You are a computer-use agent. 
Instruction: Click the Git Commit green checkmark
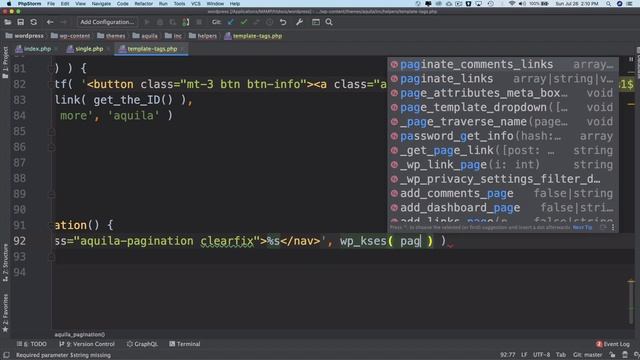(x=244, y=22)
